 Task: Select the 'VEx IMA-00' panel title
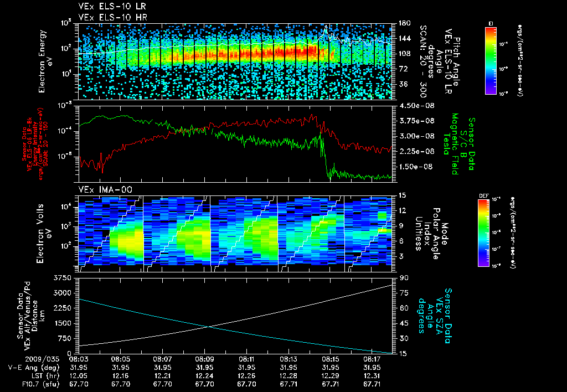pos(105,189)
